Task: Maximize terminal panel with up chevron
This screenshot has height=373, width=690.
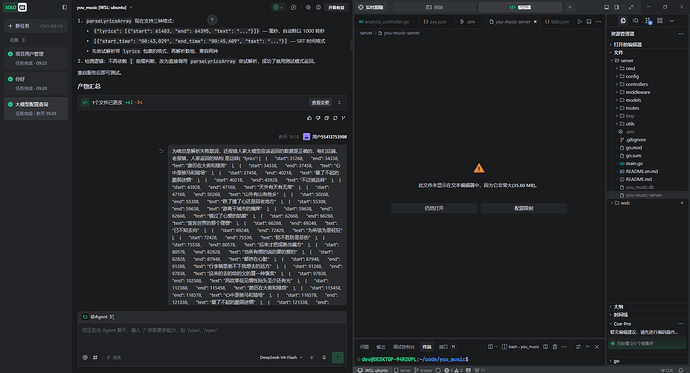Action: tap(587, 347)
